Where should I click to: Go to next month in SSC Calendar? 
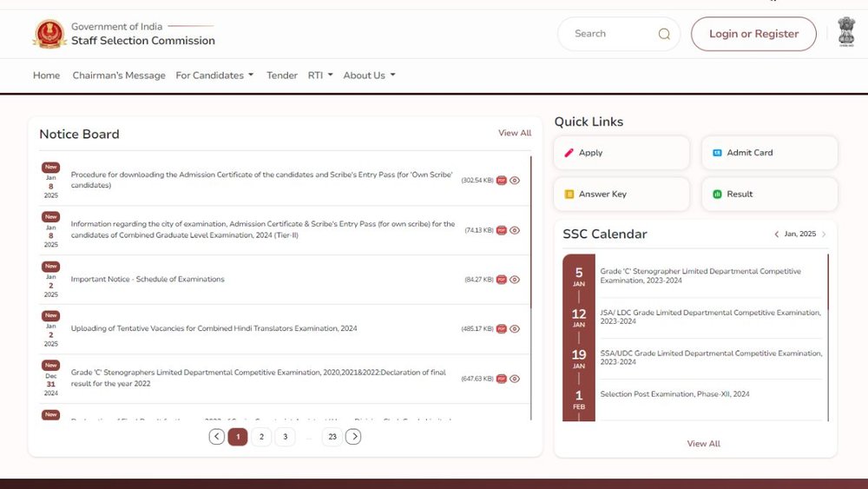tap(824, 235)
